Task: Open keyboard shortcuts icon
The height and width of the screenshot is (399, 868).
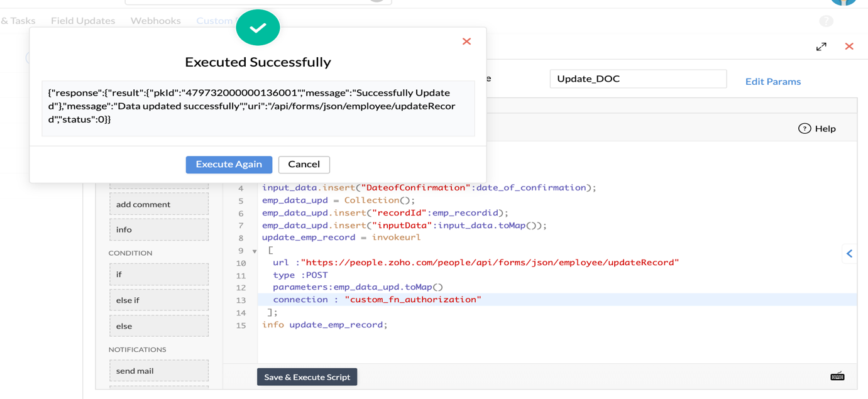Action: coord(837,376)
